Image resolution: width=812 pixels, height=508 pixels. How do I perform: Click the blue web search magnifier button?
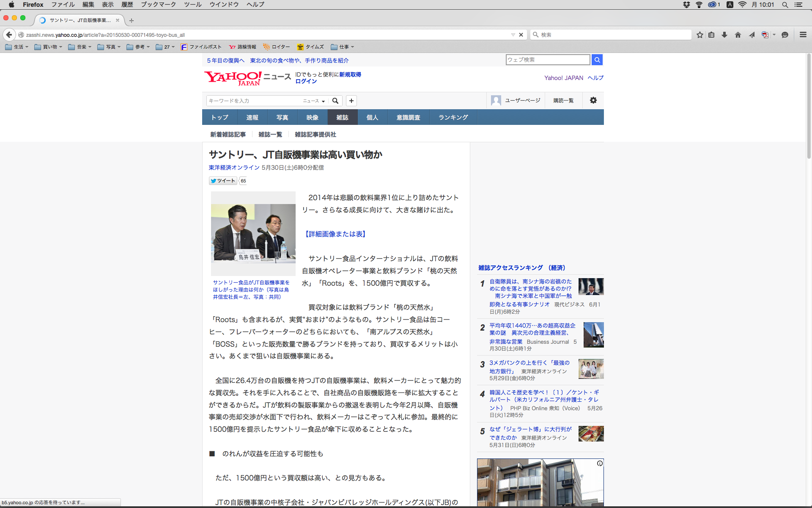(597, 60)
